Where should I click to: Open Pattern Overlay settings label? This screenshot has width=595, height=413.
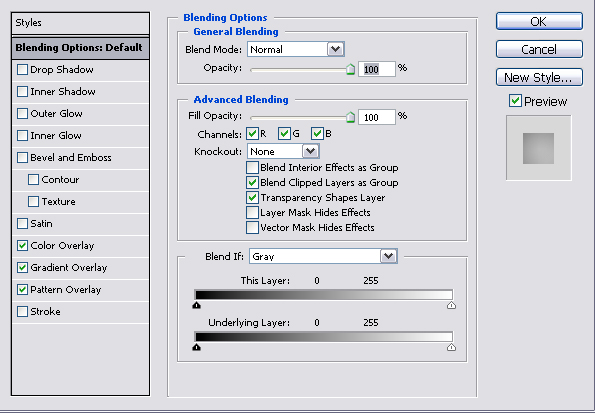tap(66, 290)
